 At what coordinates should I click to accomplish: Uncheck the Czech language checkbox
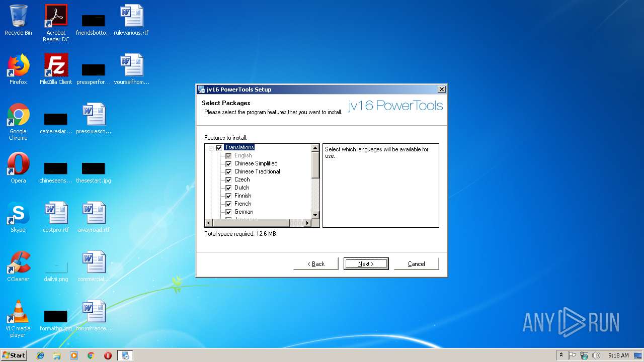pos(228,180)
